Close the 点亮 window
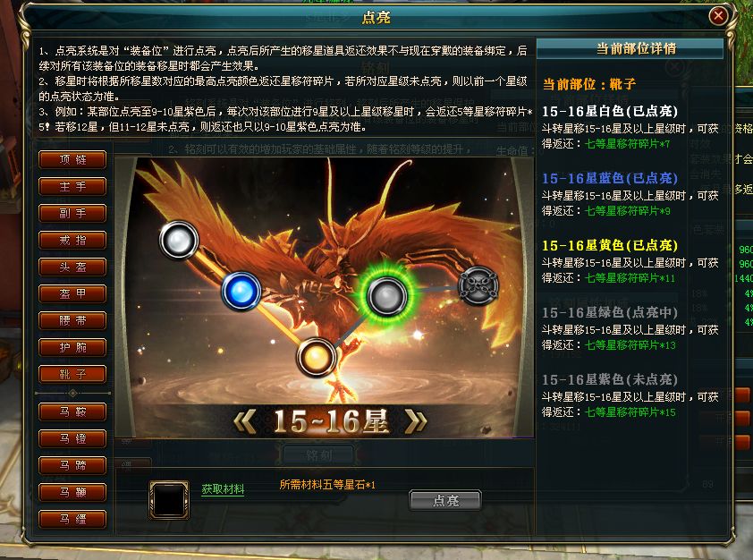 718,16
